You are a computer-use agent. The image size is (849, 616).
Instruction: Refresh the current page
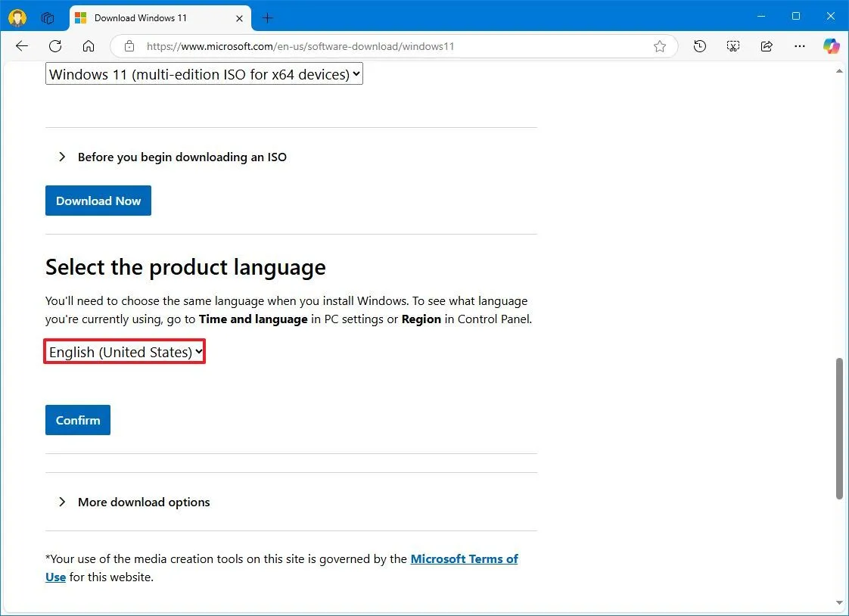[x=54, y=46]
